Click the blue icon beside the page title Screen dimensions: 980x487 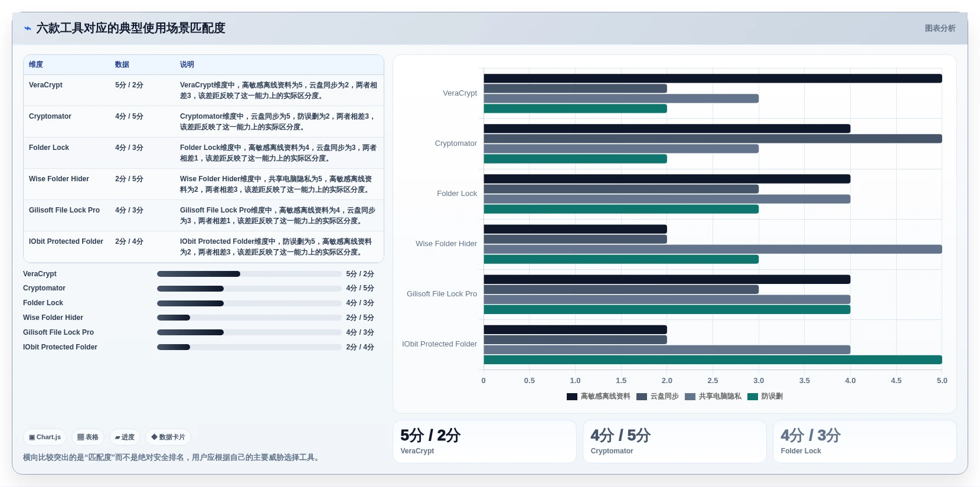(x=28, y=28)
